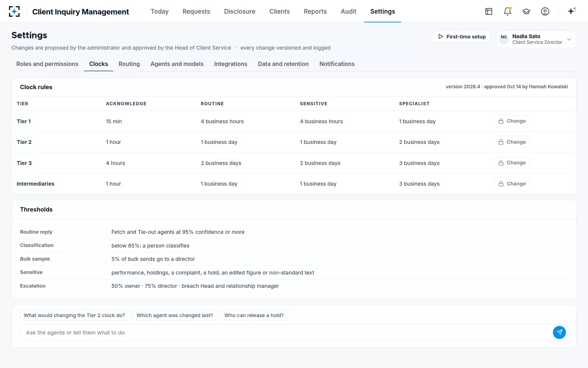Image resolution: width=588 pixels, height=368 pixels.
Task: Ask who can release a hold
Action: (254, 315)
